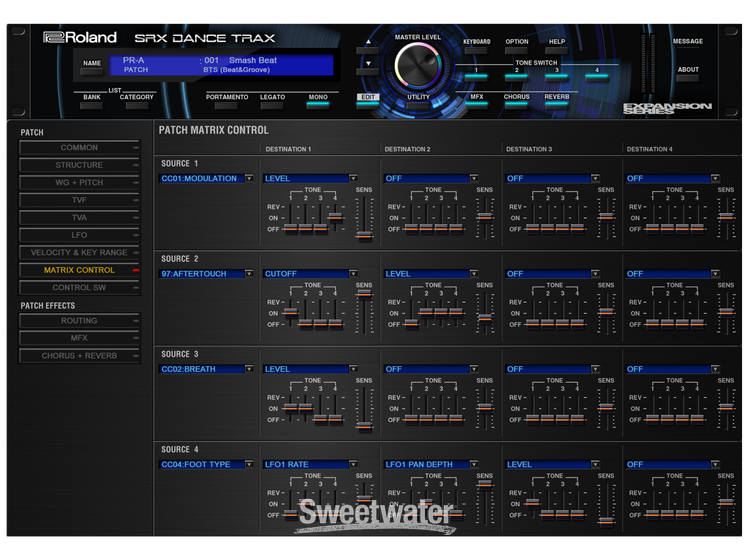Image resolution: width=750 pixels, height=545 pixels.
Task: Toggle the Legato button
Action: point(272,105)
